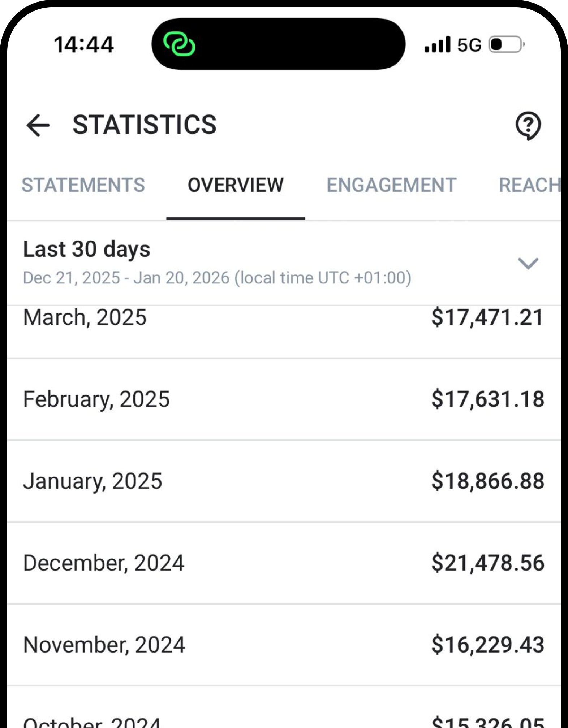This screenshot has height=728, width=568.
Task: Switch to the Engagement tab
Action: [x=391, y=185]
